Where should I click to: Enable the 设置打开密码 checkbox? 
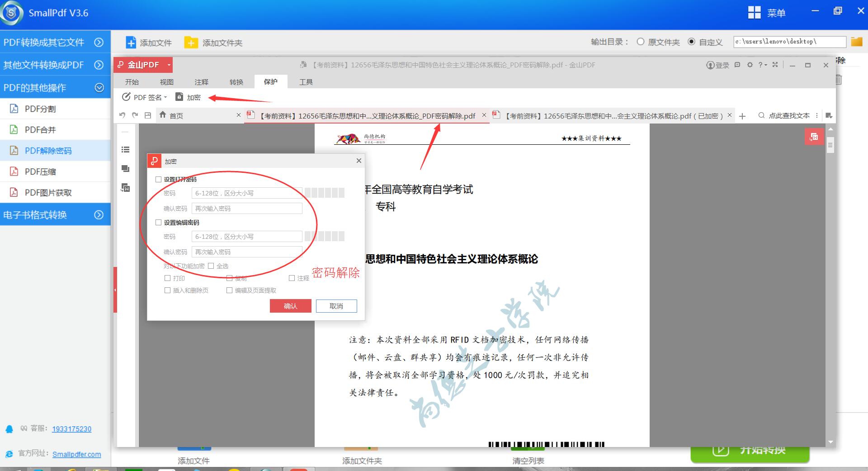click(158, 179)
